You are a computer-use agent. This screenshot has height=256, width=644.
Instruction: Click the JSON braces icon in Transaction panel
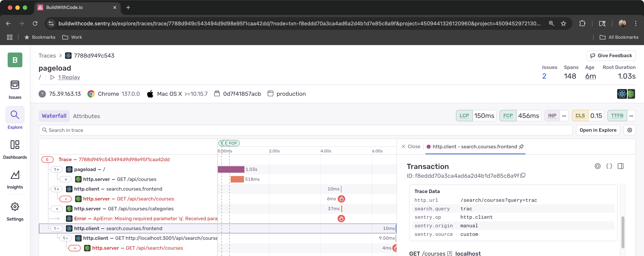coord(609,166)
